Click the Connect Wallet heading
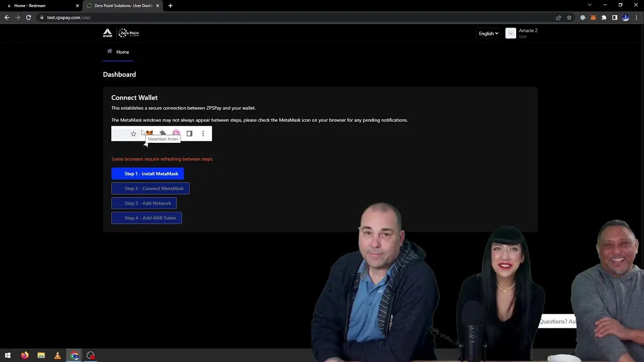The image size is (644, 362). [x=134, y=98]
